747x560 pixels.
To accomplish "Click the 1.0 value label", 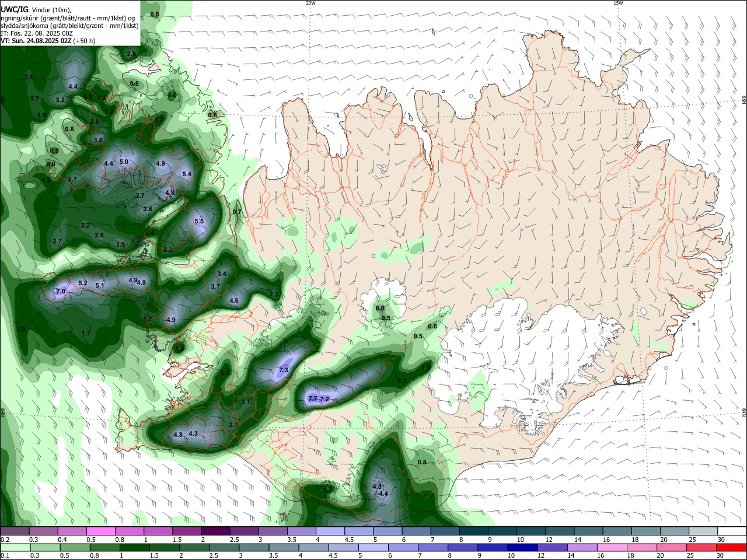I will tap(172, 94).
